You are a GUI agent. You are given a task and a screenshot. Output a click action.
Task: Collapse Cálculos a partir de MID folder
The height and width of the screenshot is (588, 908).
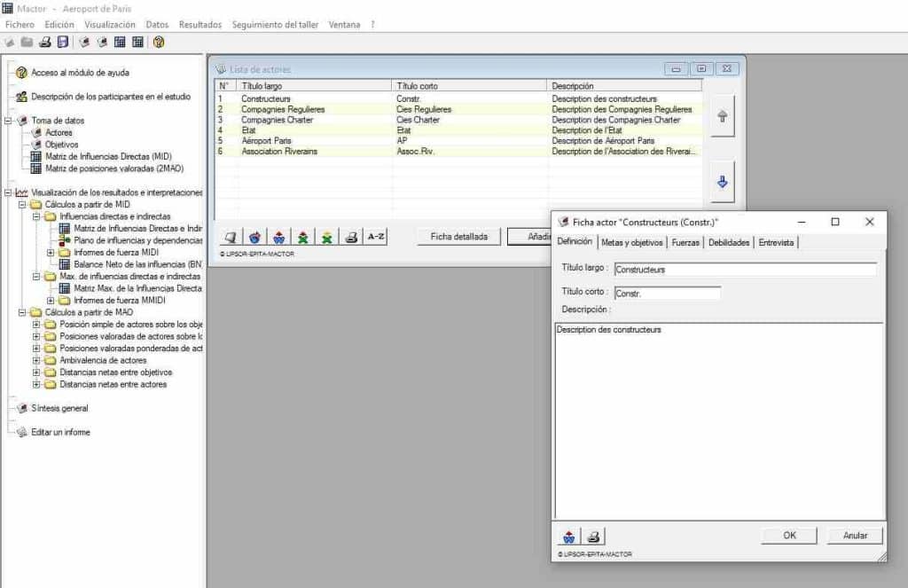(22, 205)
